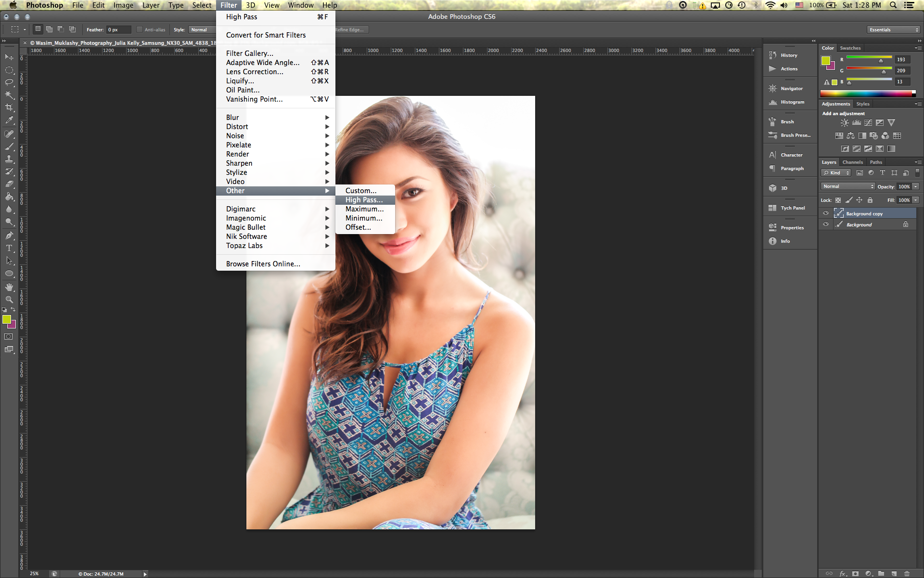Select the Horizontal Type tool
924x578 pixels.
(9, 248)
